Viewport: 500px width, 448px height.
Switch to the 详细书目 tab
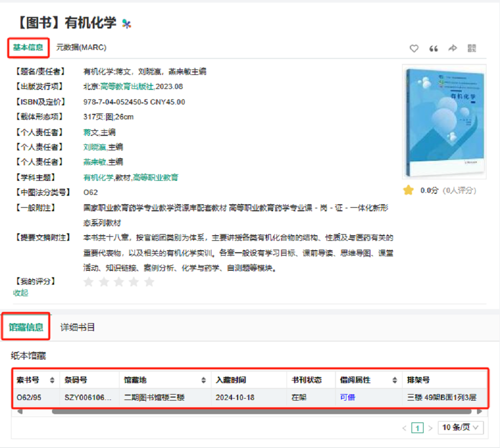click(x=77, y=328)
